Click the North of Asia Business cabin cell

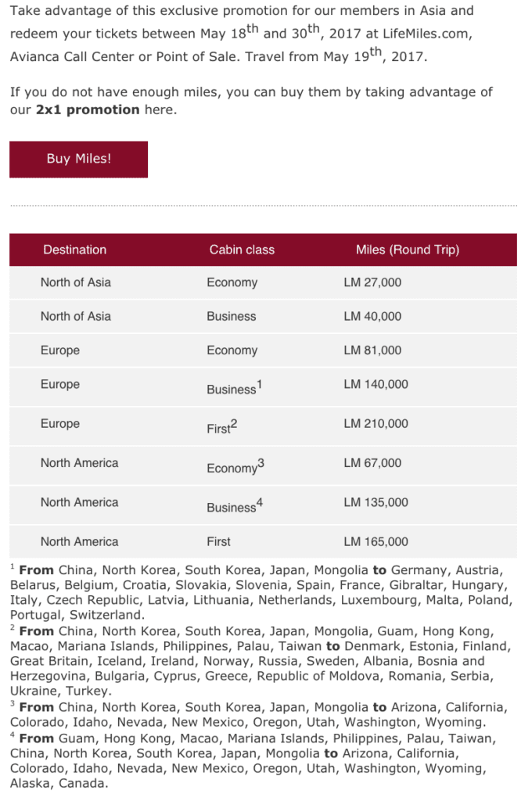click(231, 316)
